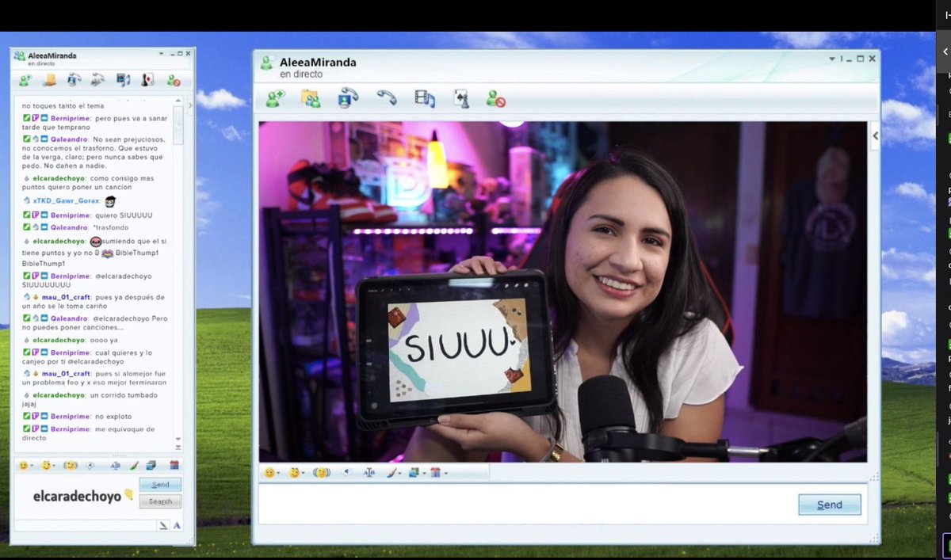Open smiley emoticon picker in main window

click(269, 473)
